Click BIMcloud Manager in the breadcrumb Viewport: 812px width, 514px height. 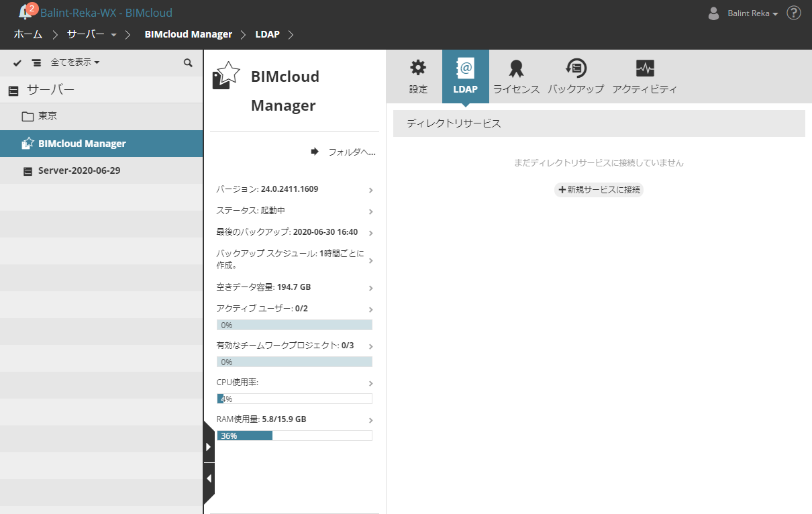tap(189, 34)
